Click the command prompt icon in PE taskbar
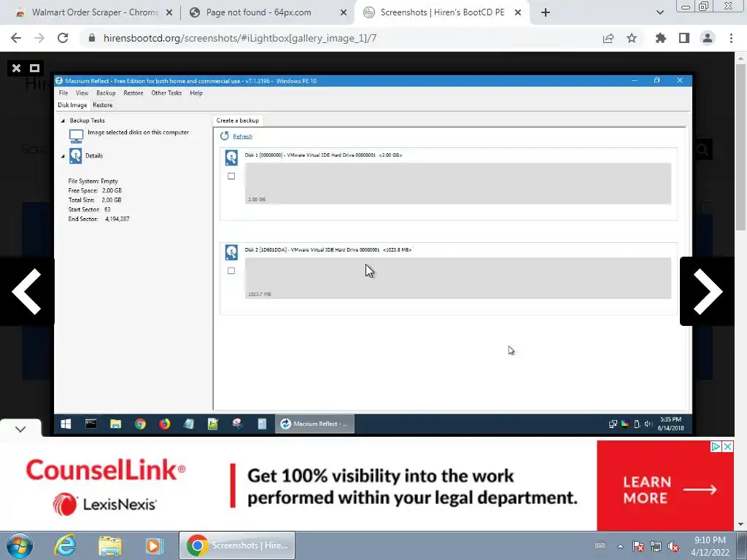747x560 pixels. 90,424
